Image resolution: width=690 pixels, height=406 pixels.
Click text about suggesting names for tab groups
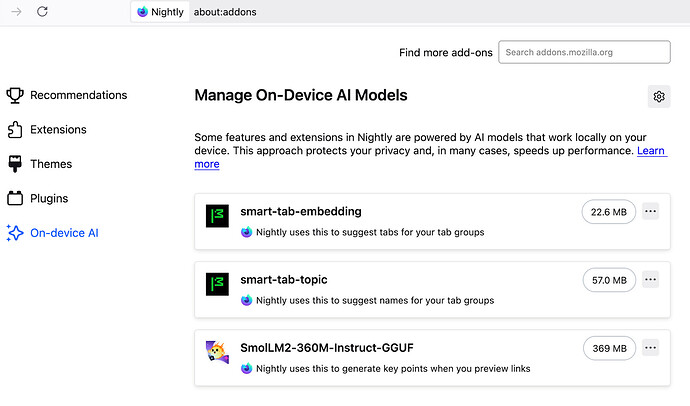375,300
